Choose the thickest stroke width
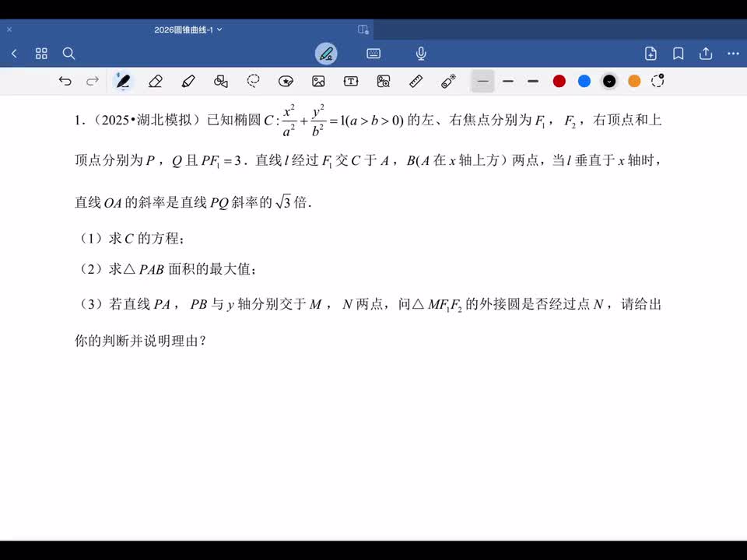 click(x=532, y=82)
